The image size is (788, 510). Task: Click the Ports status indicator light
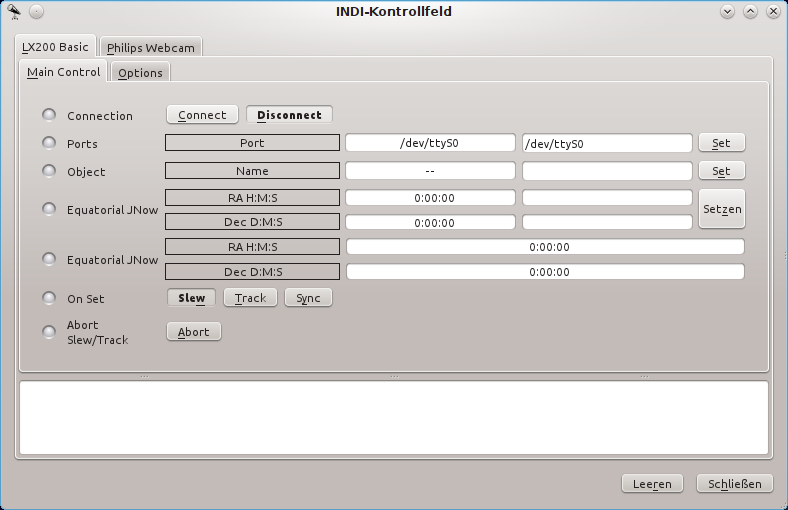[x=48, y=143]
